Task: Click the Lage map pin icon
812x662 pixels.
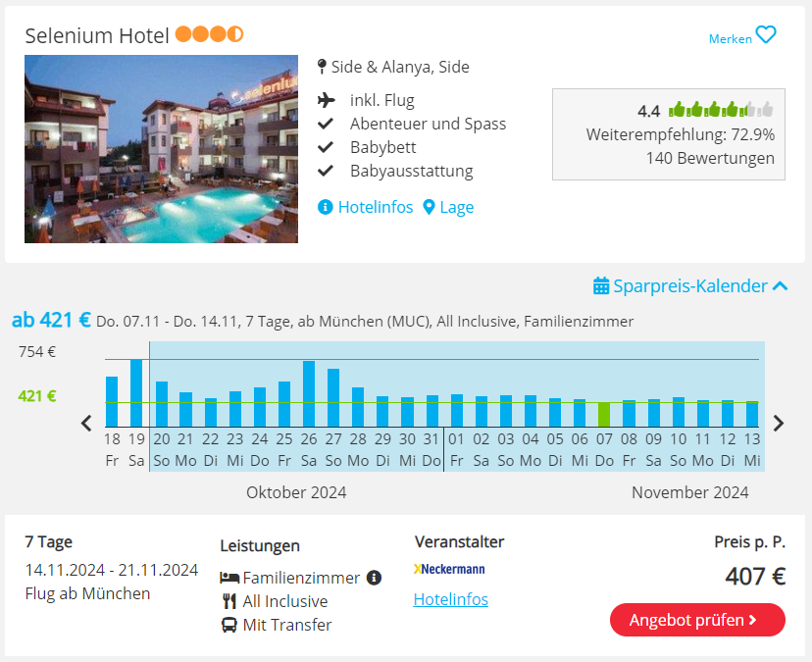Action: pos(429,207)
